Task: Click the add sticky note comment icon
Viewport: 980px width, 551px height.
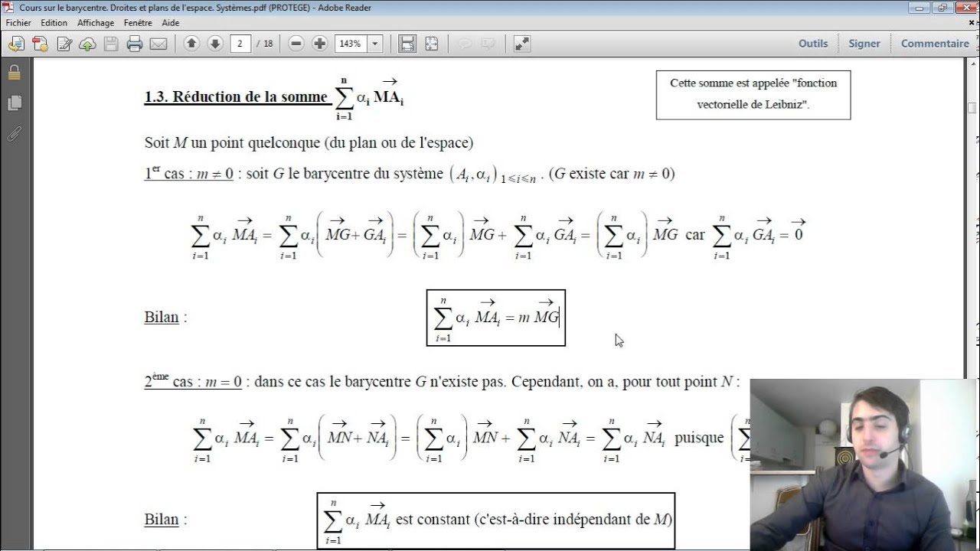Action: (x=464, y=44)
